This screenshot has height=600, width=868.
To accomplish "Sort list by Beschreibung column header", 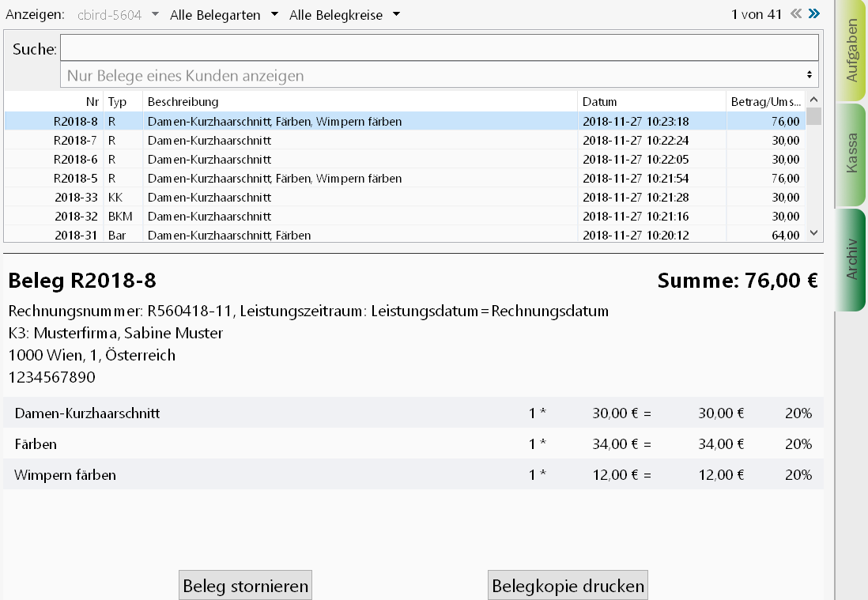I will click(360, 102).
